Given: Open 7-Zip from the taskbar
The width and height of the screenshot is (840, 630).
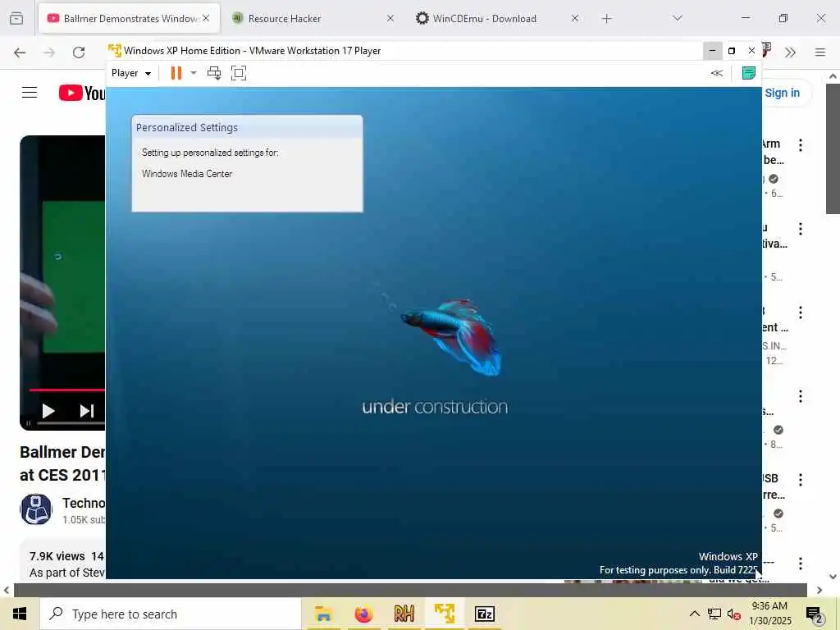Looking at the screenshot, I should (x=484, y=614).
